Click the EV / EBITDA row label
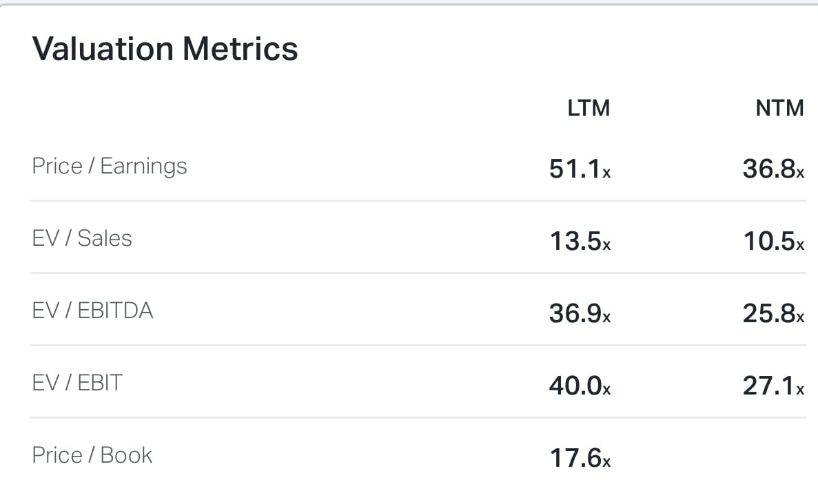The image size is (818, 504). [93, 311]
